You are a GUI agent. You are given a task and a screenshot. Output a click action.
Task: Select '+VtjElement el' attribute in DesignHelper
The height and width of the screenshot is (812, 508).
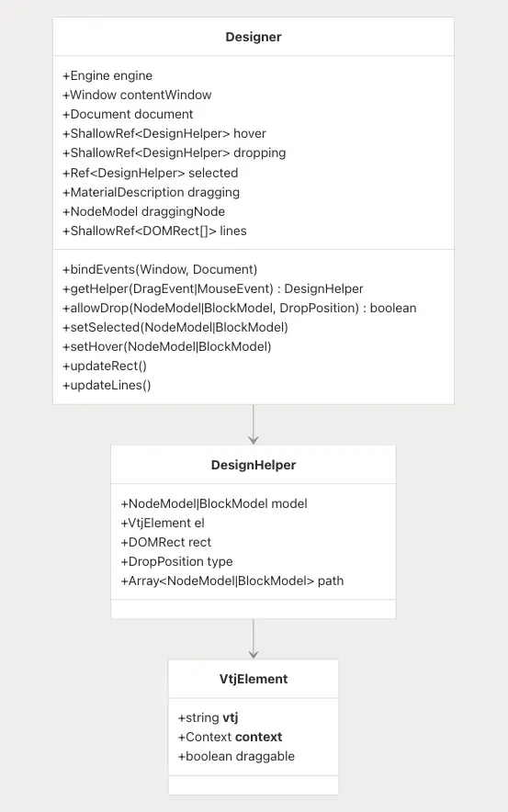(x=162, y=523)
